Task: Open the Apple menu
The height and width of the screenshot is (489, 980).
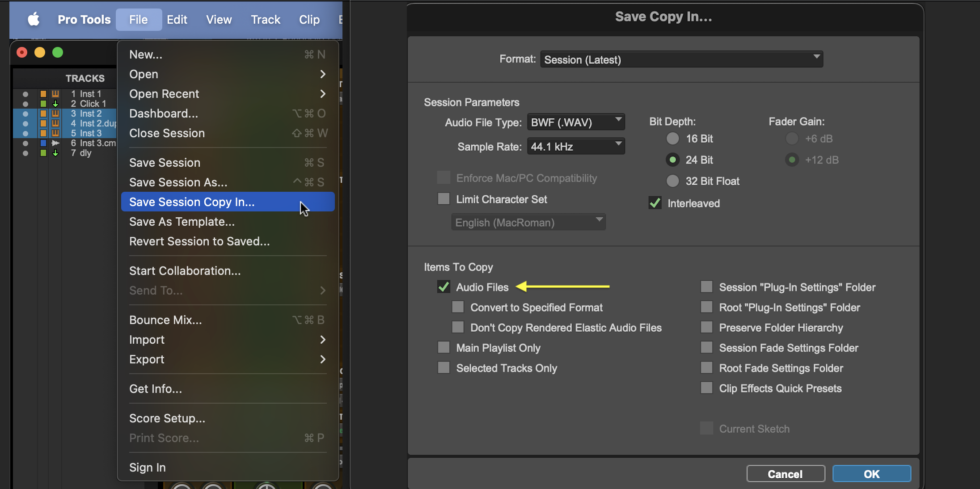Action: tap(34, 19)
